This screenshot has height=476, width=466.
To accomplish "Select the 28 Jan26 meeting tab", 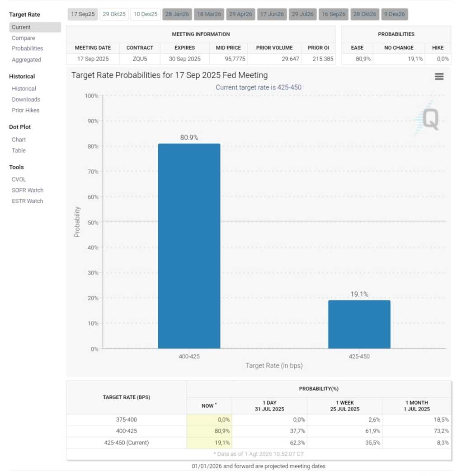I will (177, 14).
